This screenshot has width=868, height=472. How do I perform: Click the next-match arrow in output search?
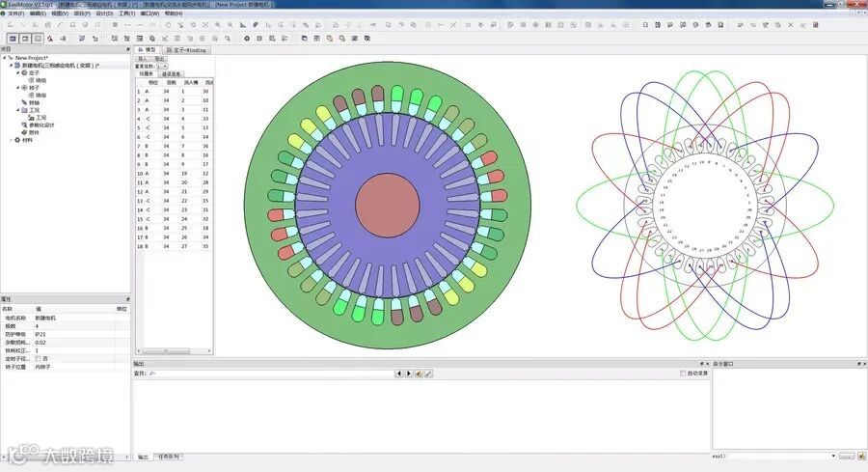[x=409, y=374]
